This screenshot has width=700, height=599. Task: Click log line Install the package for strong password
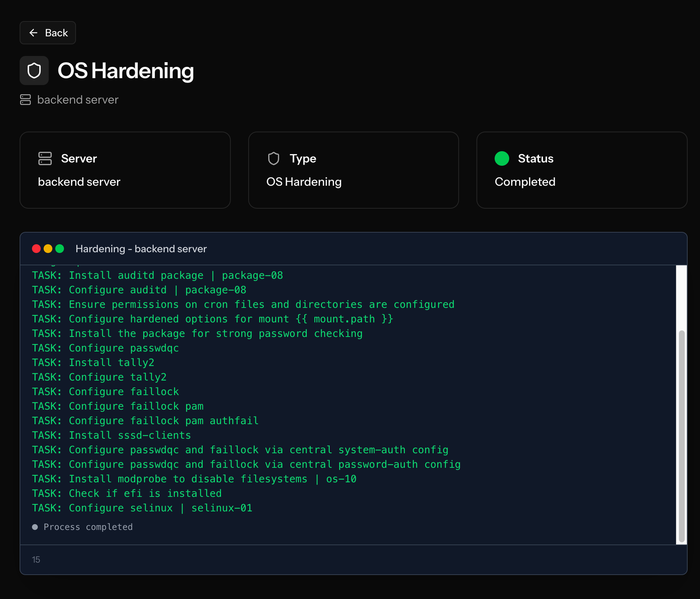click(x=197, y=334)
